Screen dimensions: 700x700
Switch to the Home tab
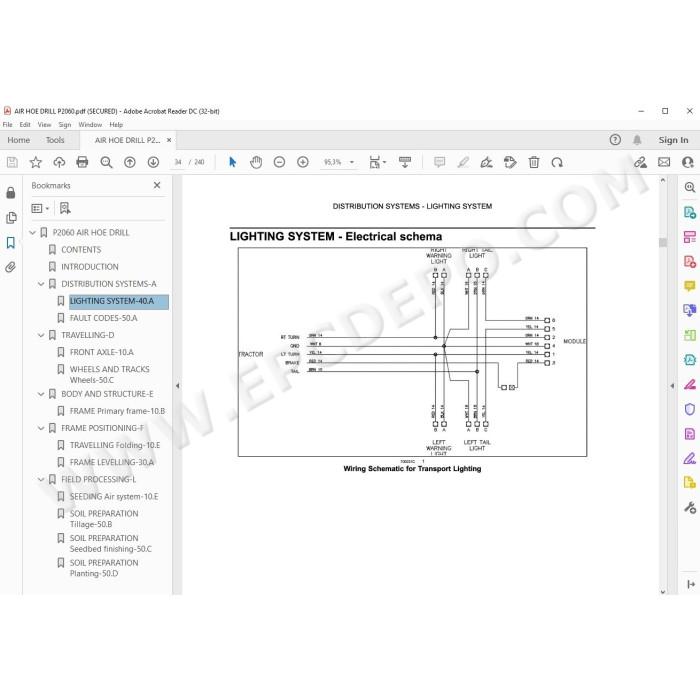(19, 140)
